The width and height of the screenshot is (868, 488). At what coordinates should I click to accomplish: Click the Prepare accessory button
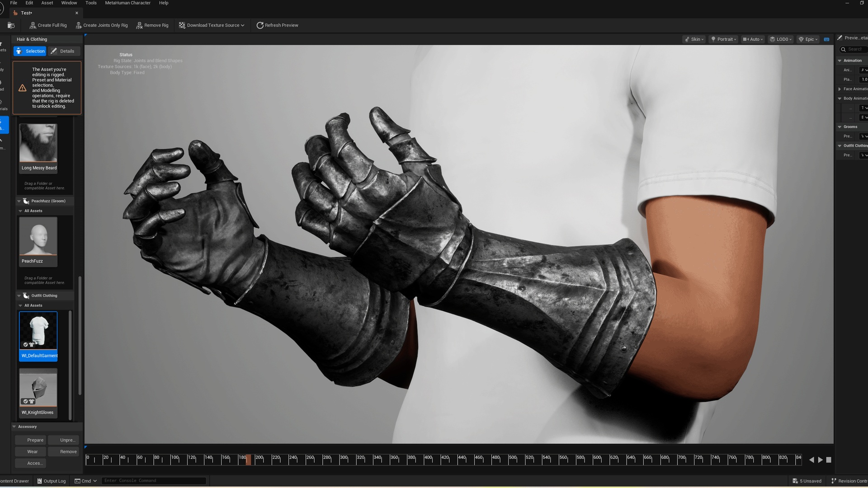coord(30,440)
